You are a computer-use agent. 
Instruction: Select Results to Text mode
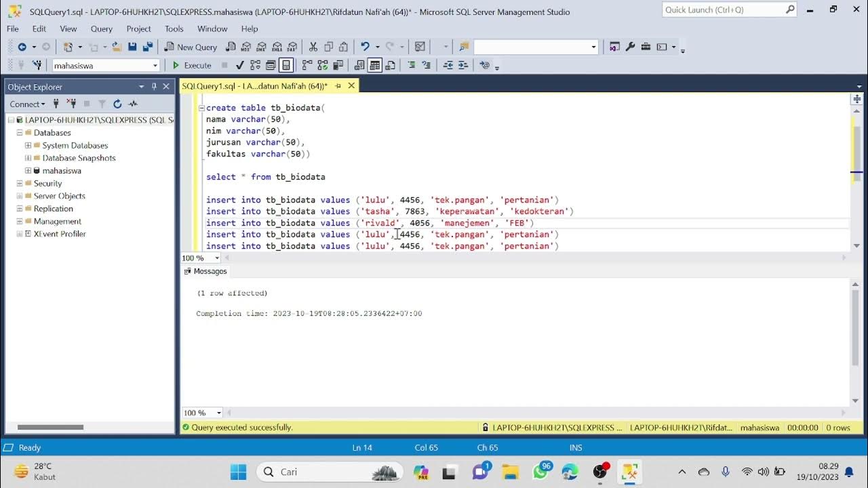click(359, 65)
